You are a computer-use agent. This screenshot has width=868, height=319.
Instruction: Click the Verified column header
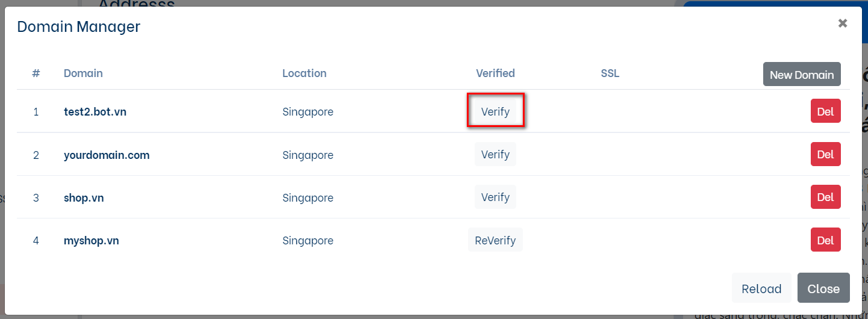point(495,73)
